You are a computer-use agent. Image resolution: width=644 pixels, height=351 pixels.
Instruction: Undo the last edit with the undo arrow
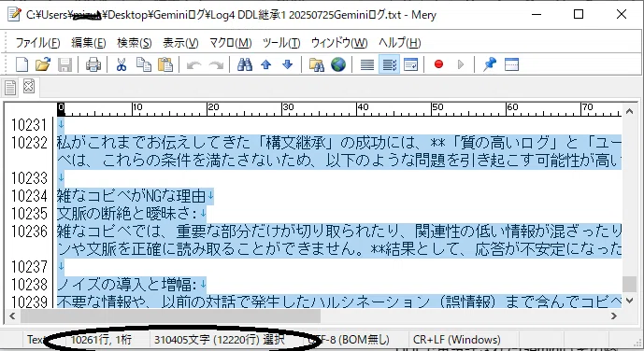(x=193, y=64)
